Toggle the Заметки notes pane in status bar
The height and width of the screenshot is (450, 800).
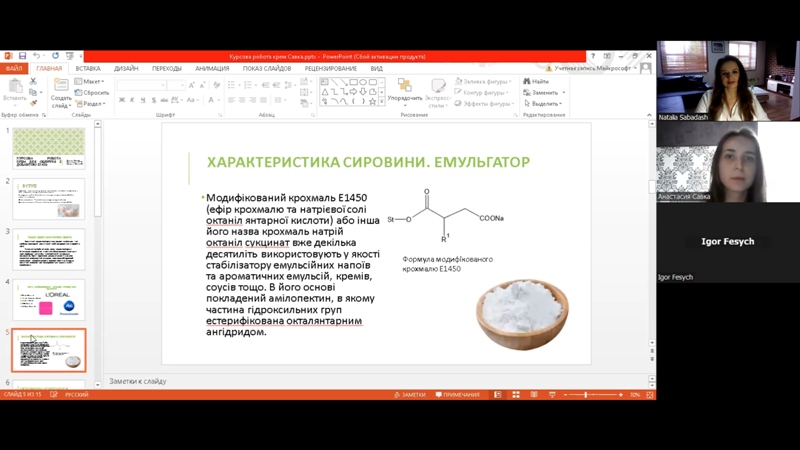point(407,395)
